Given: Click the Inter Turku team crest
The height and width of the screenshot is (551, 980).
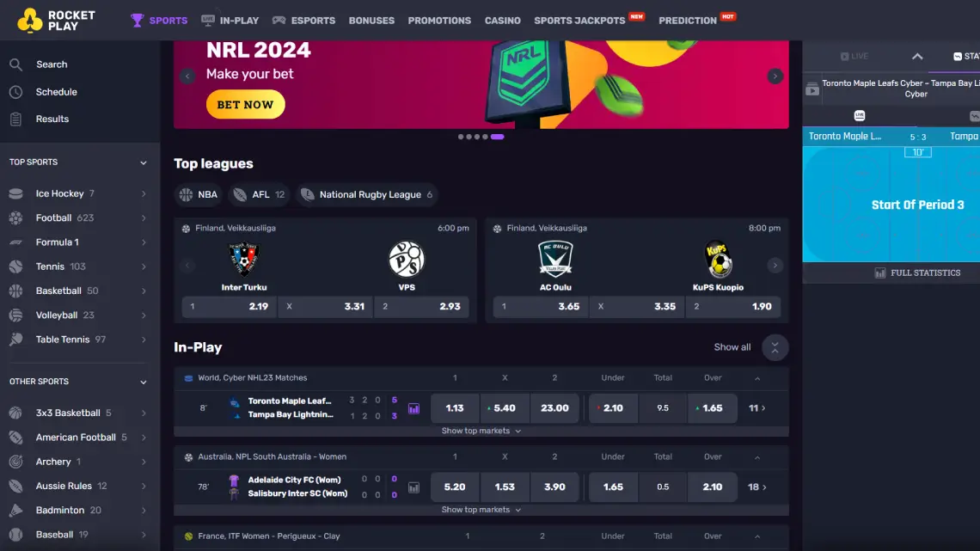Looking at the screenshot, I should 244,259.
